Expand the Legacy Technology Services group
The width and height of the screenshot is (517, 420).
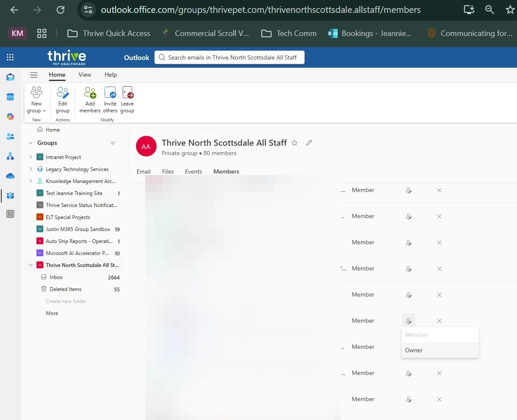[30, 169]
